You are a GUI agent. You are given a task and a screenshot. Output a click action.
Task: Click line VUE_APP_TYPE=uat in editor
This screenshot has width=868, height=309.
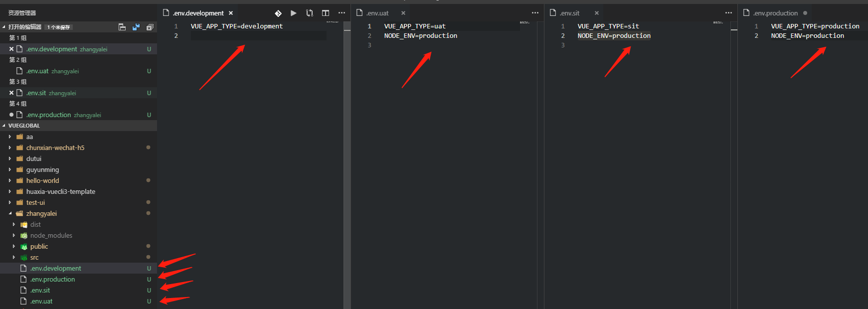point(415,26)
